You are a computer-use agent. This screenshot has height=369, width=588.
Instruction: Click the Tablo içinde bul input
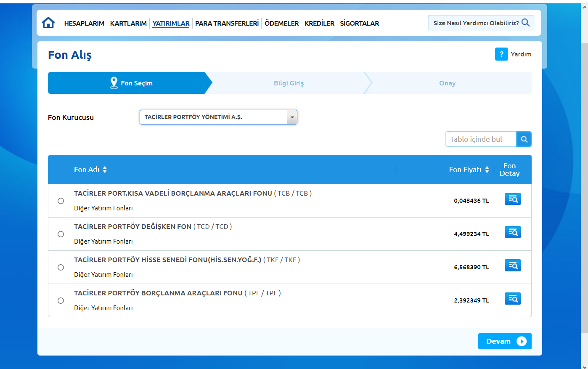[481, 139]
